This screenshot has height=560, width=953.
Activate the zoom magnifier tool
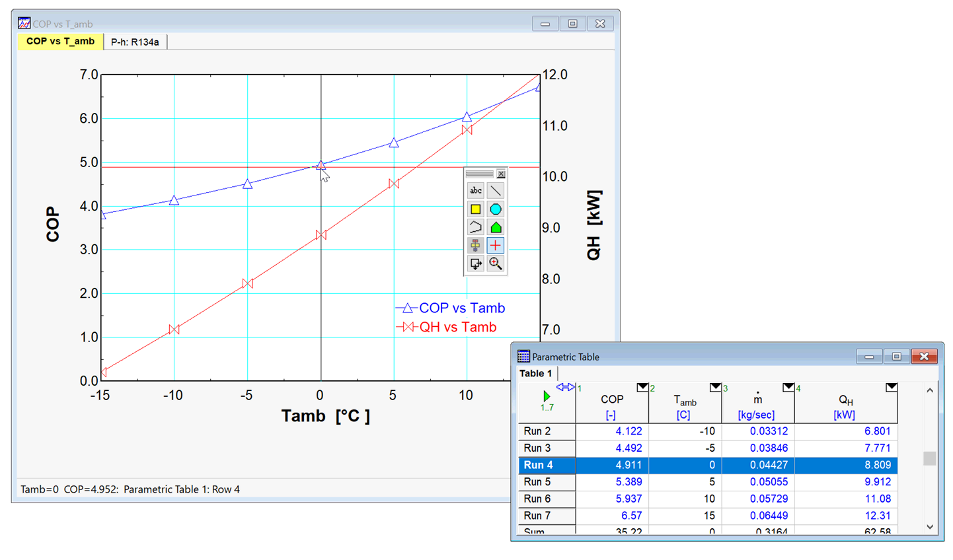(495, 264)
